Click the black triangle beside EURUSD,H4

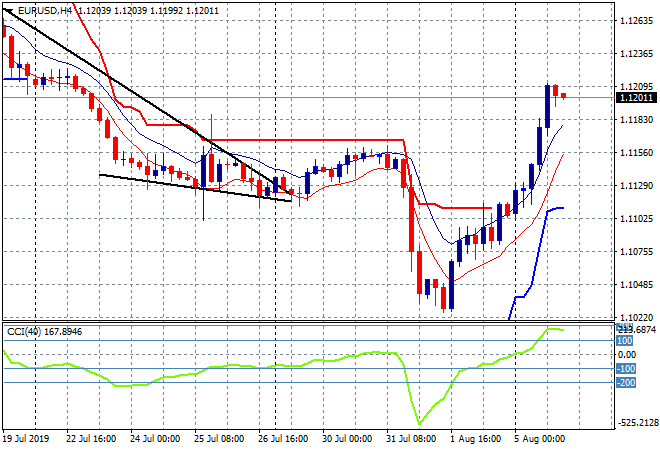(x=8, y=11)
